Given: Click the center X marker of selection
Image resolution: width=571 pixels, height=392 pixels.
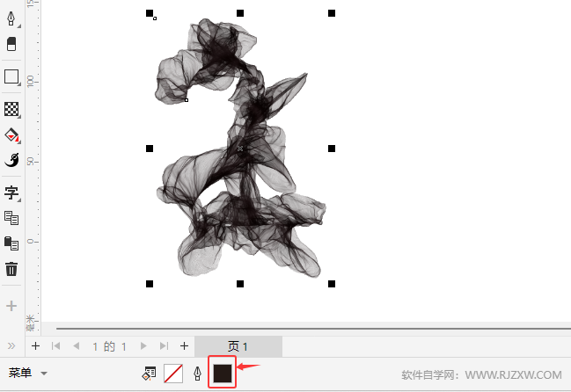Looking at the screenshot, I should coord(240,149).
